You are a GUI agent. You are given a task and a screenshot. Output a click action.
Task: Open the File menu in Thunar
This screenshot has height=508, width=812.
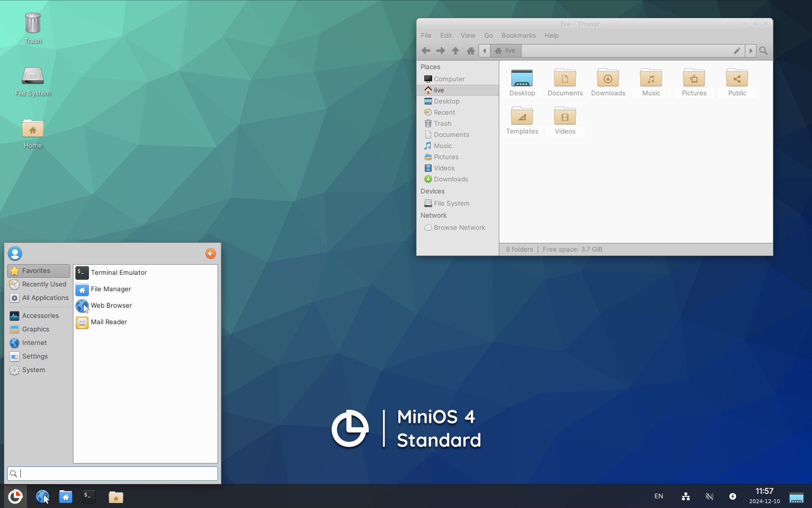coord(426,36)
